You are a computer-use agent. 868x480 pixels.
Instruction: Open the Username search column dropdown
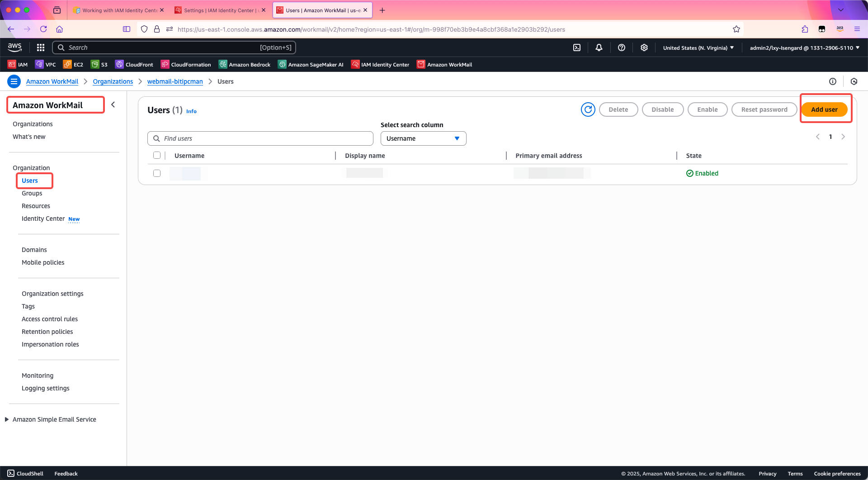(x=423, y=138)
